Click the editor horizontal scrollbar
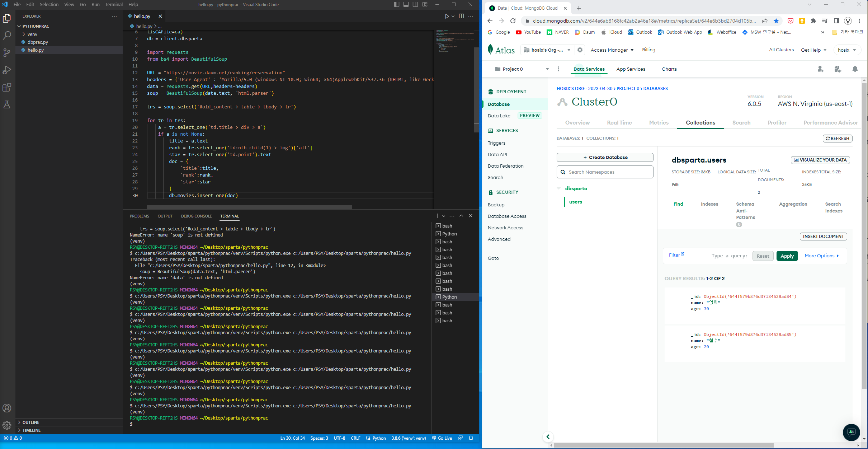This screenshot has width=868, height=449. tap(249, 207)
